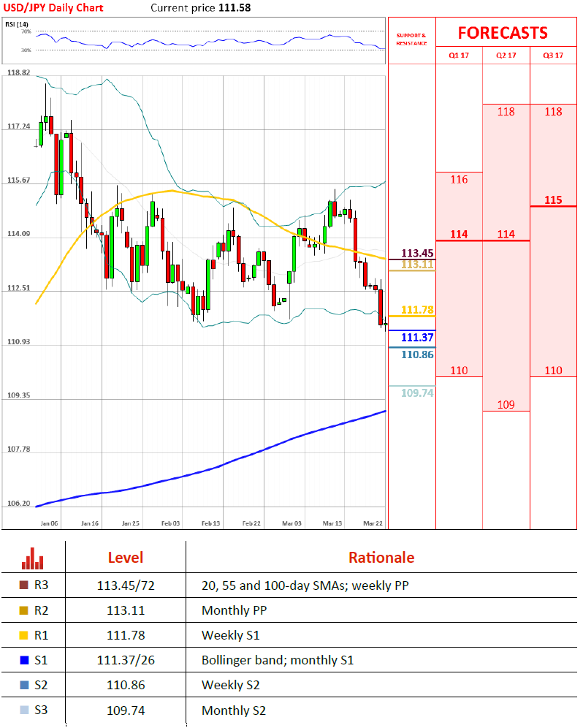Click the yellow R1 legend swatch
The image size is (583, 728).
[25, 635]
